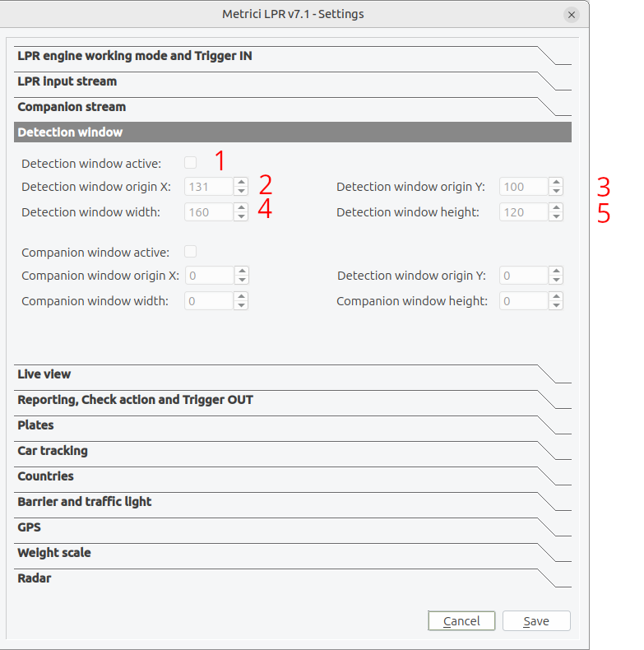Expand the Live view section

point(293,374)
